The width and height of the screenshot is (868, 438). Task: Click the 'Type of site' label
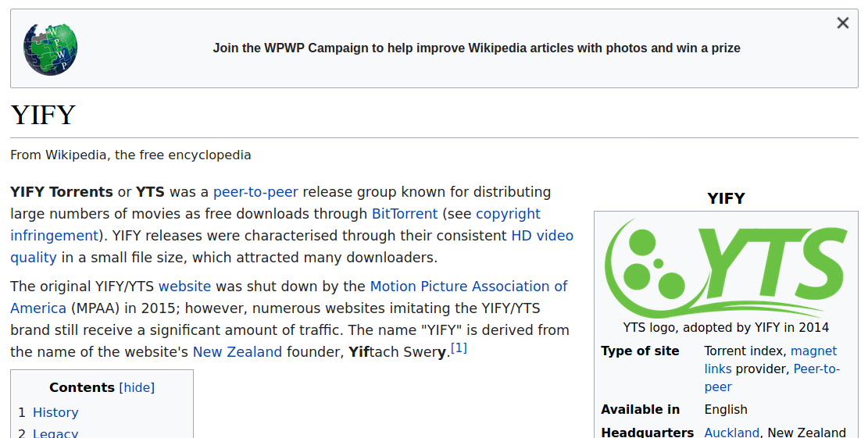[x=640, y=351]
